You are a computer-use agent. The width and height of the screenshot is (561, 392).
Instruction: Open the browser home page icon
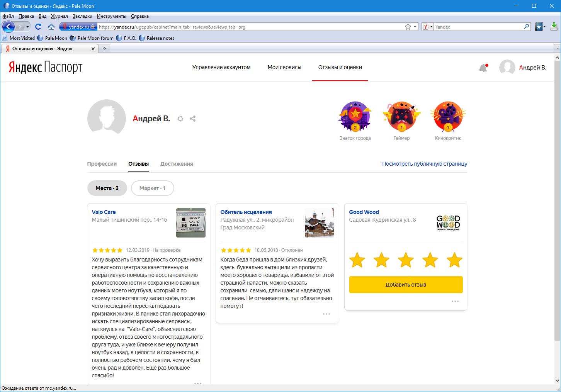tap(51, 27)
